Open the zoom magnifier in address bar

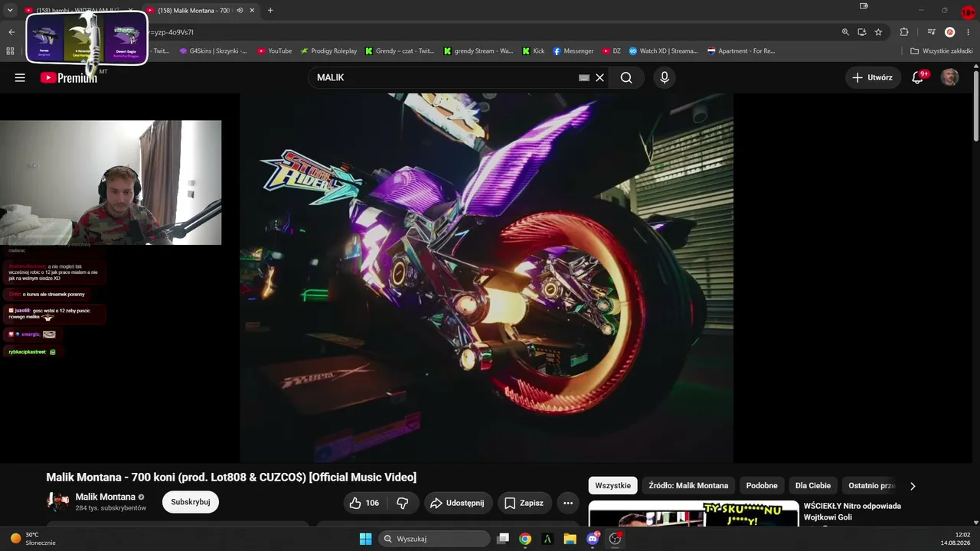point(845,32)
